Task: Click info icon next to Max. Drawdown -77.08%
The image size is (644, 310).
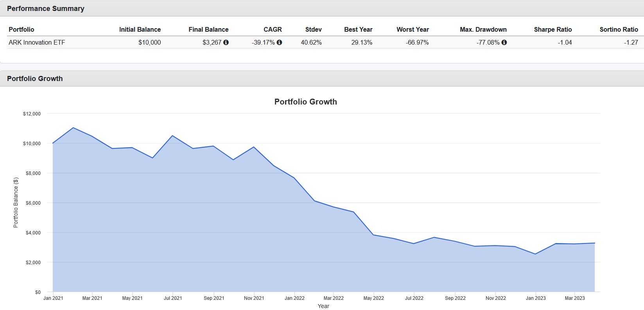Action: point(504,42)
